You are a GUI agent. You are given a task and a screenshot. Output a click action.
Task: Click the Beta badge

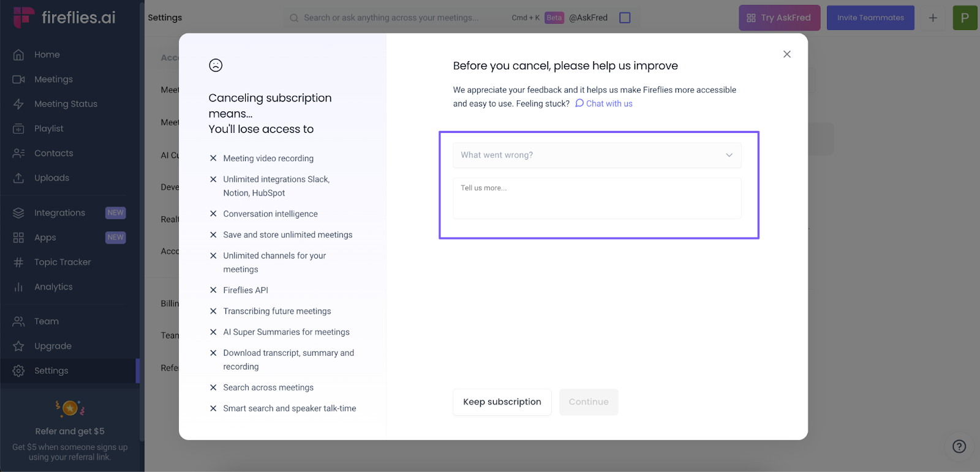click(x=554, y=18)
